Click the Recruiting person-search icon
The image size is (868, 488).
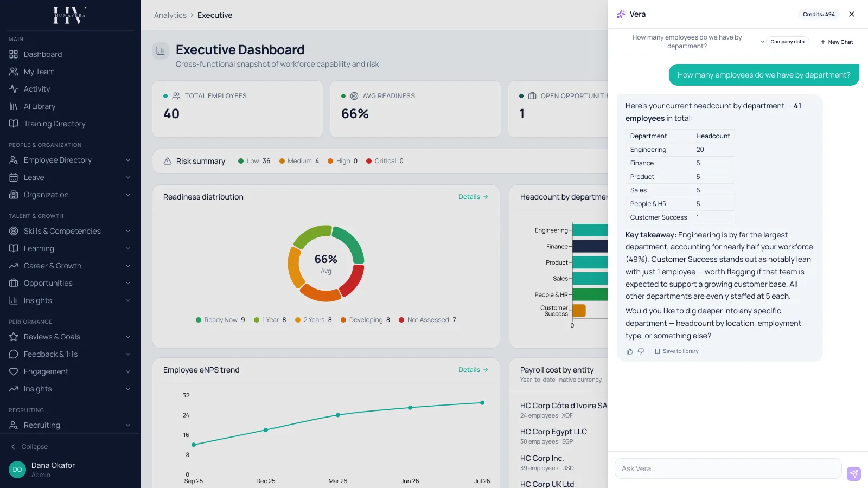click(14, 425)
